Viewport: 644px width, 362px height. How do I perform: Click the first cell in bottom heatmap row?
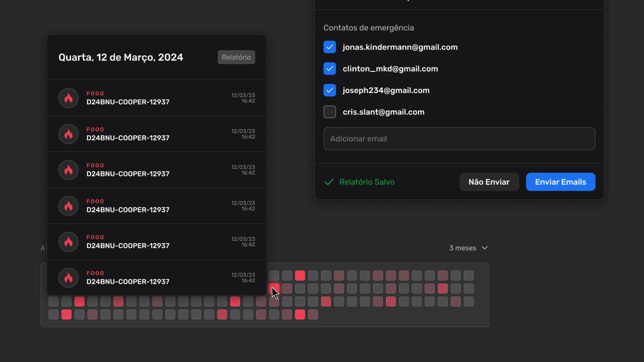pos(54,314)
